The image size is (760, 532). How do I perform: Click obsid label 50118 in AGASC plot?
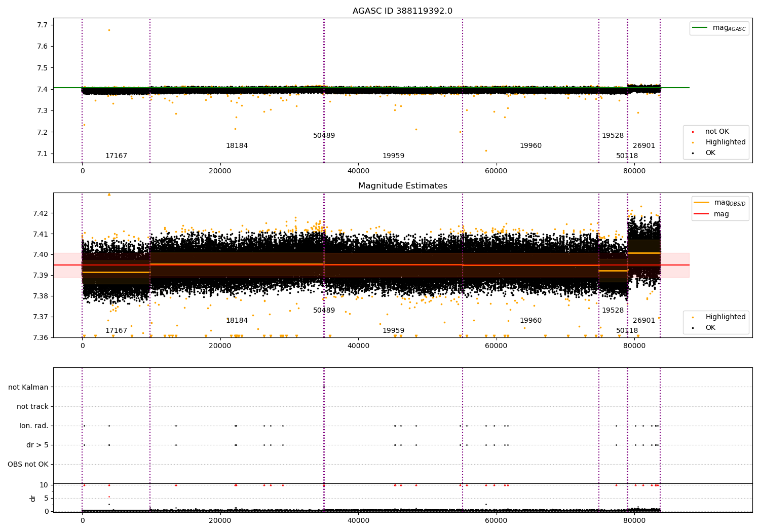627,156
